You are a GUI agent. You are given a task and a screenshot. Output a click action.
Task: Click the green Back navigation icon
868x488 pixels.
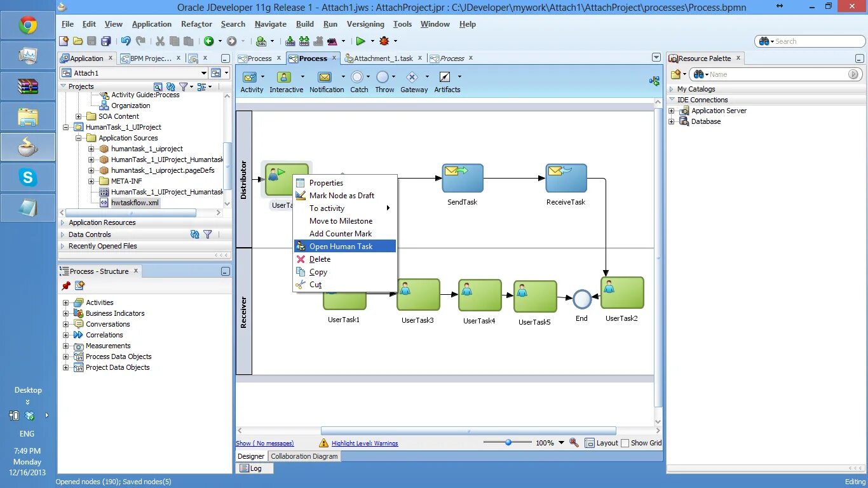click(208, 41)
